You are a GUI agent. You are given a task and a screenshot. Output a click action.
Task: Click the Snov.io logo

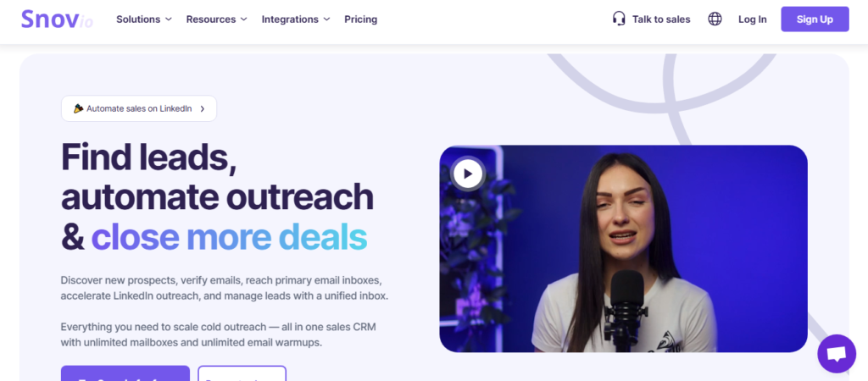point(57,19)
